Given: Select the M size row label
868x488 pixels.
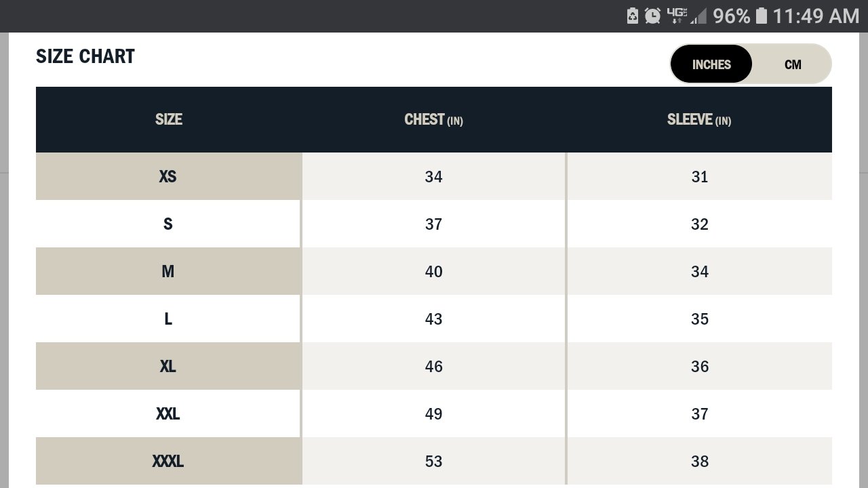Looking at the screenshot, I should (x=168, y=271).
